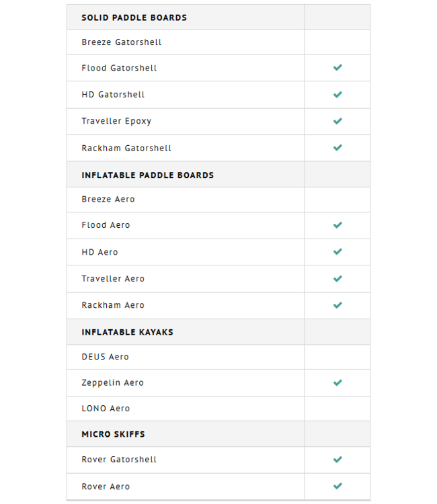This screenshot has height=504, width=437.
Task: Click the Flood Aero checkmark icon
Action: (337, 225)
